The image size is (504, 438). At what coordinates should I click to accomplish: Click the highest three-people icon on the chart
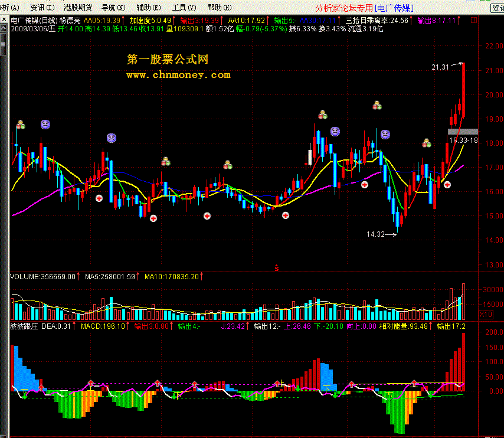(x=377, y=105)
